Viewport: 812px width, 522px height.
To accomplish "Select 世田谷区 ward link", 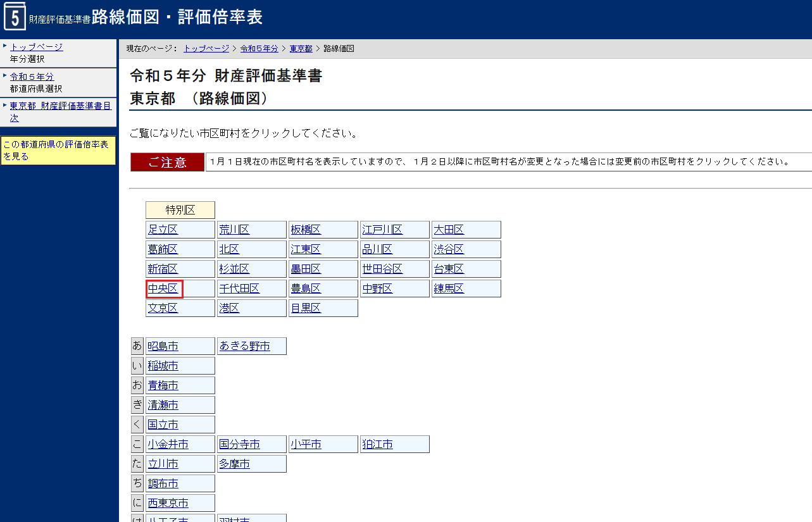I will coord(382,269).
